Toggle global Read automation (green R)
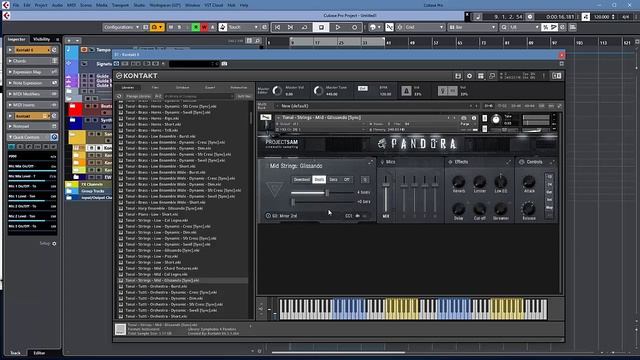Viewport: 640px width, 360px height. pyautogui.click(x=196, y=27)
